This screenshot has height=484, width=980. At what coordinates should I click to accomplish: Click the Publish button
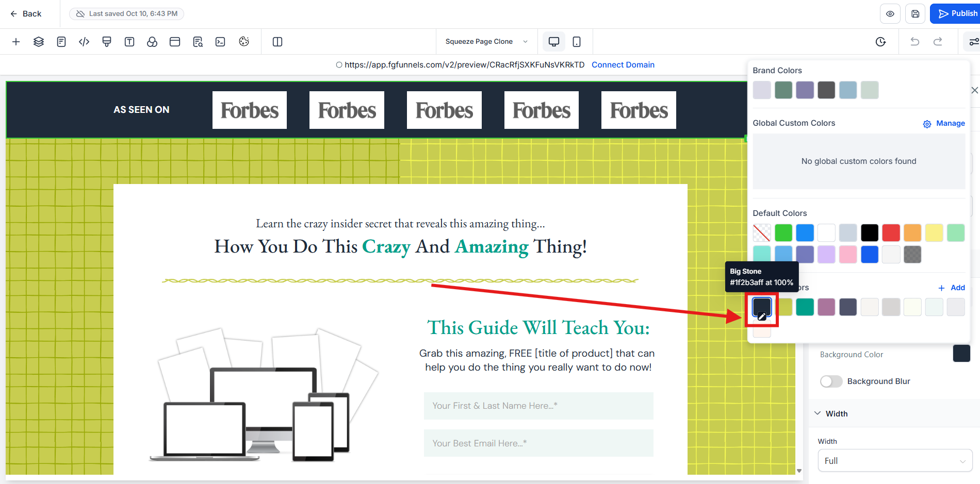(x=956, y=14)
